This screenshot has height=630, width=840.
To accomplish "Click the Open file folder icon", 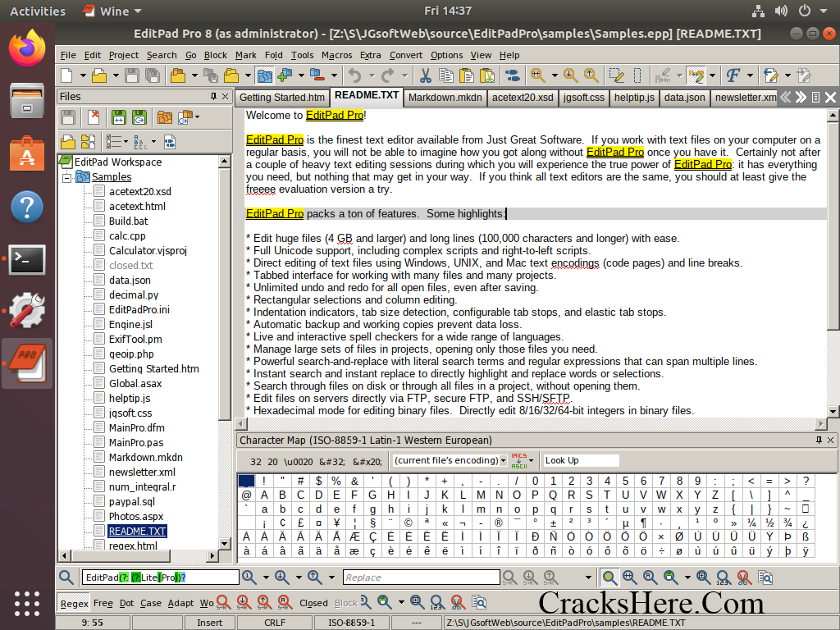I will 99,75.
